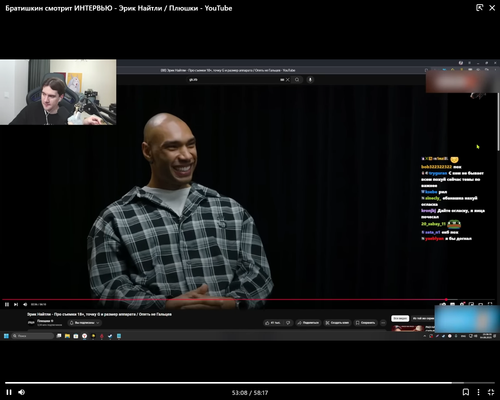The image size is (500, 400).
Task: Click chat username trygoran
Action: pyautogui.click(x=438, y=173)
